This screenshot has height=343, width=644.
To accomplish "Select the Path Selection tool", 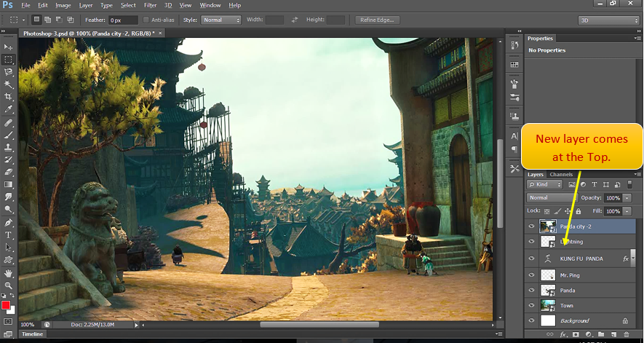I will pyautogui.click(x=8, y=247).
